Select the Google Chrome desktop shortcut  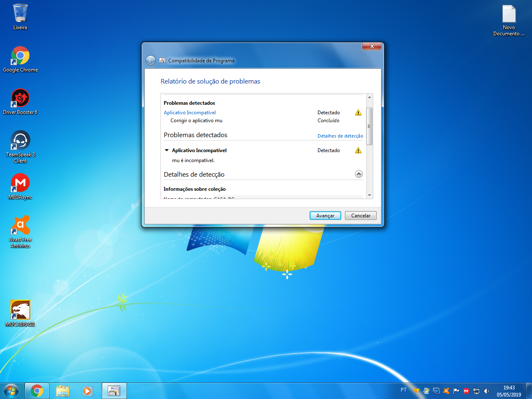(20, 56)
